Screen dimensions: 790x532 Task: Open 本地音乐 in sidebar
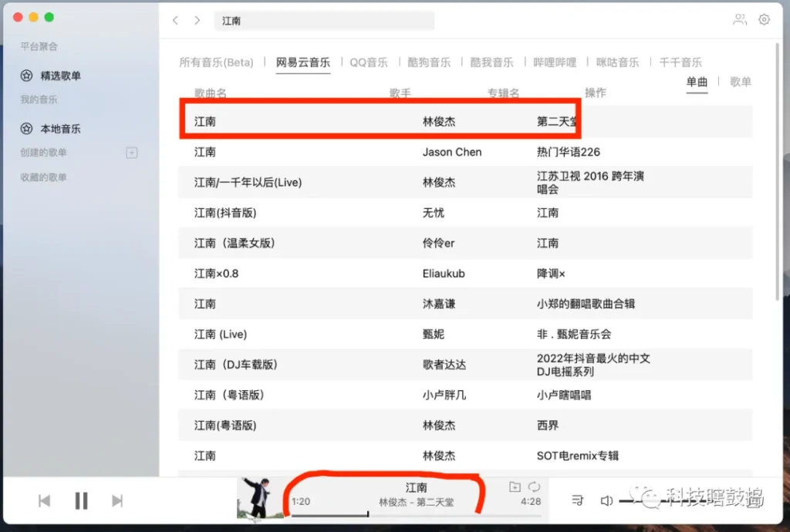[x=50, y=129]
